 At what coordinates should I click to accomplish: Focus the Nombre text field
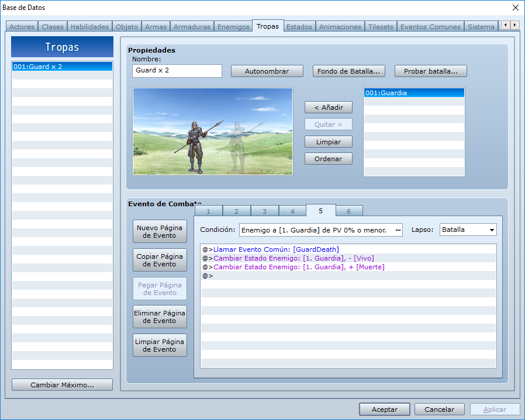[177, 71]
